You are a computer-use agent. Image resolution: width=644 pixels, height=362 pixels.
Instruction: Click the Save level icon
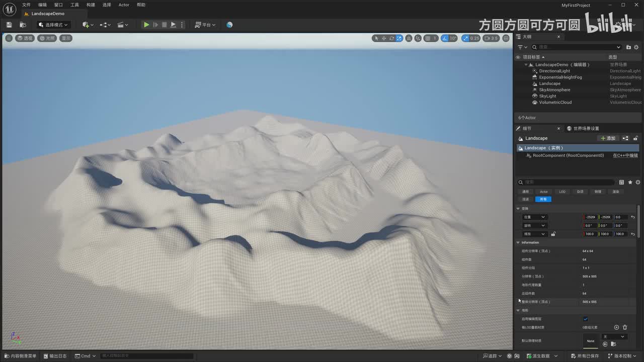[x=9, y=25]
